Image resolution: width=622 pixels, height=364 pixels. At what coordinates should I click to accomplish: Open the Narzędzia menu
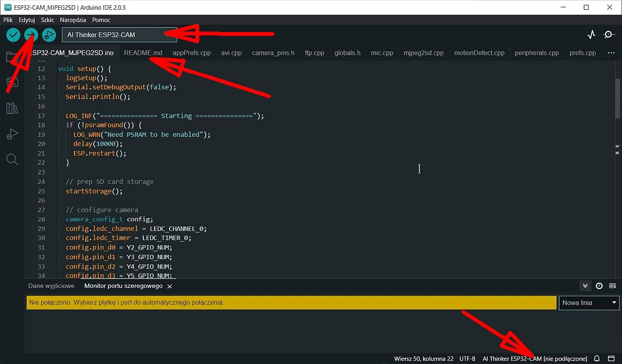pyautogui.click(x=72, y=20)
